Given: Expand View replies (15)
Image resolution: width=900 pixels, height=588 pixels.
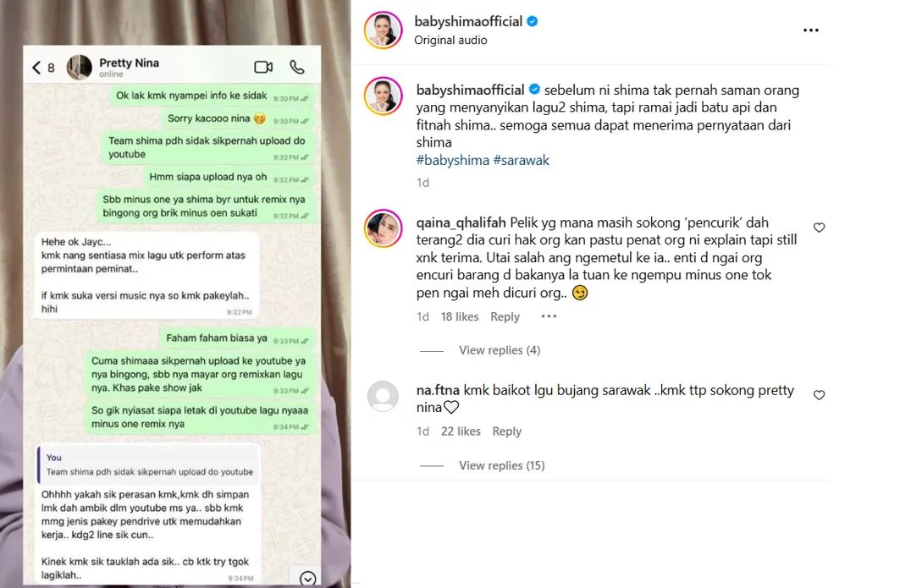Looking at the screenshot, I should 502,465.
